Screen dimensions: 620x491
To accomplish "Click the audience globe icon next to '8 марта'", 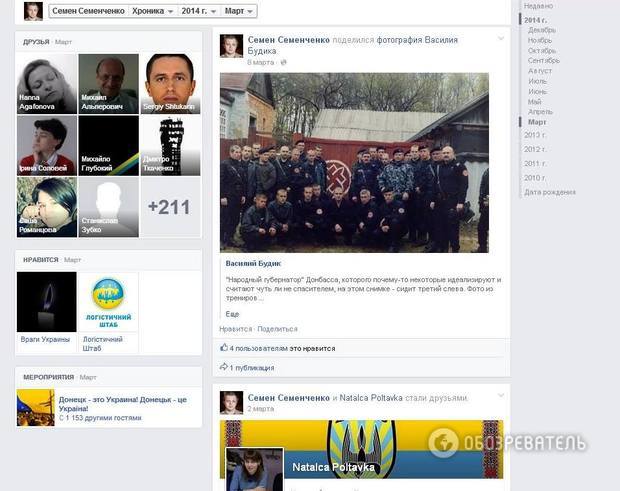I will pos(284,62).
